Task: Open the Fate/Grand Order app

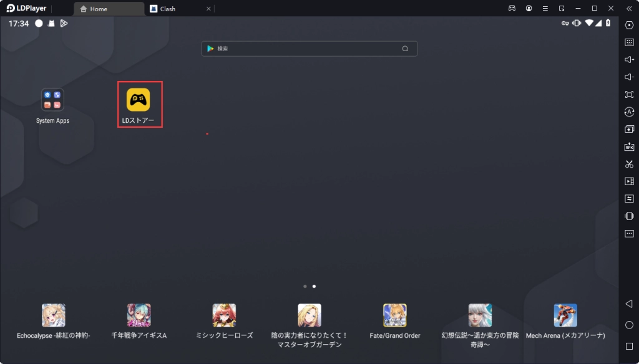Action: click(x=395, y=315)
